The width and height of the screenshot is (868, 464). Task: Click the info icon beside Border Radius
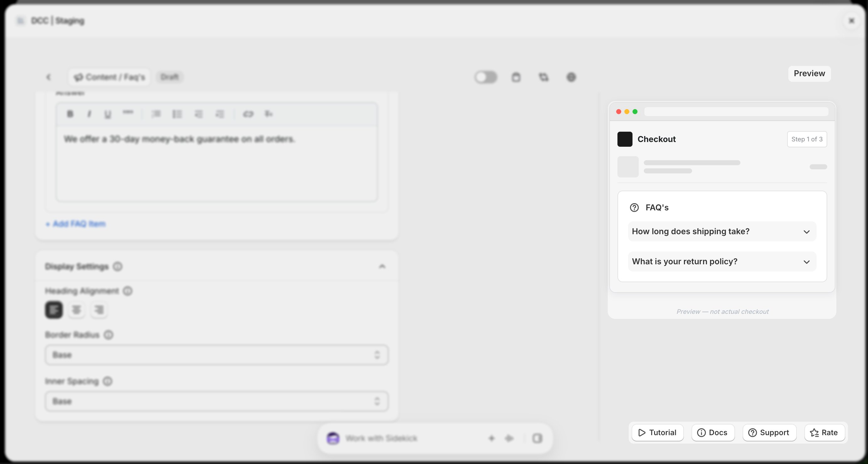click(109, 335)
